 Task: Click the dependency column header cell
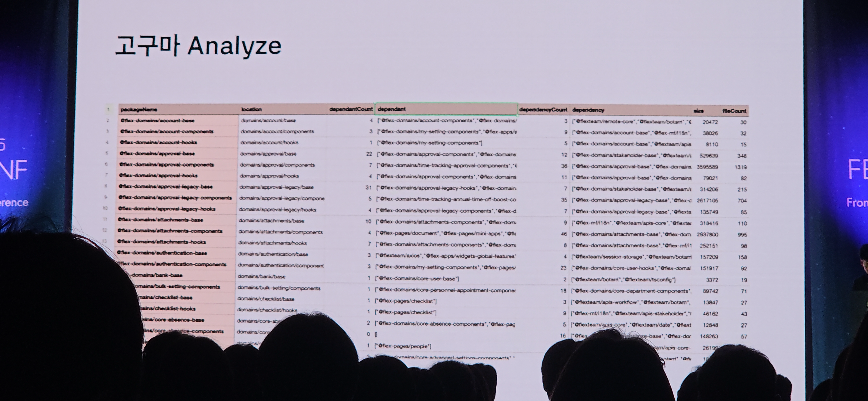click(x=588, y=110)
